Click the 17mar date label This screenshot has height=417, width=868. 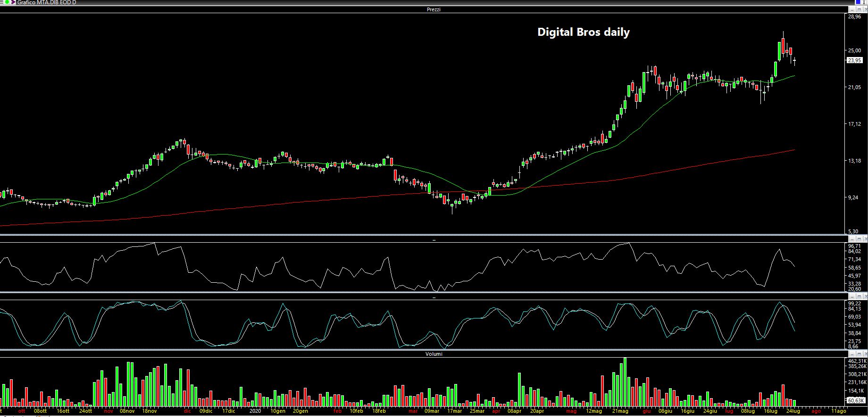[x=454, y=411]
